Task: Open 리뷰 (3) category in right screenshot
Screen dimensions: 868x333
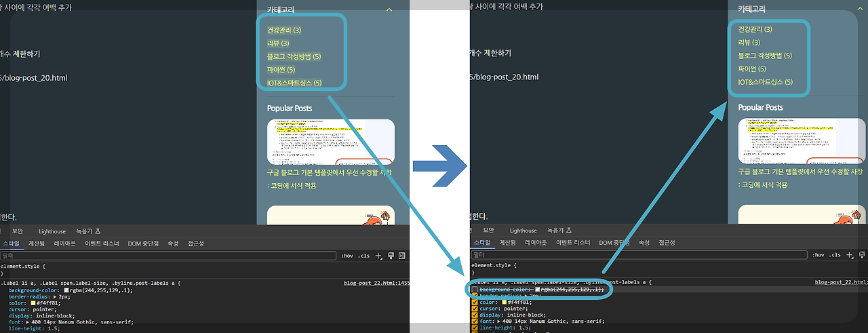Action: click(x=749, y=43)
